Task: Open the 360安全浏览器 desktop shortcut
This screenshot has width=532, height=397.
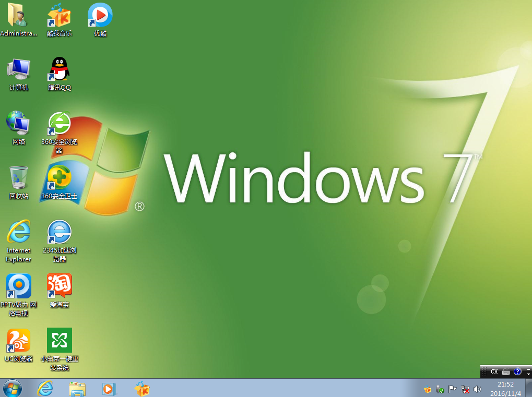Action: 60,133
